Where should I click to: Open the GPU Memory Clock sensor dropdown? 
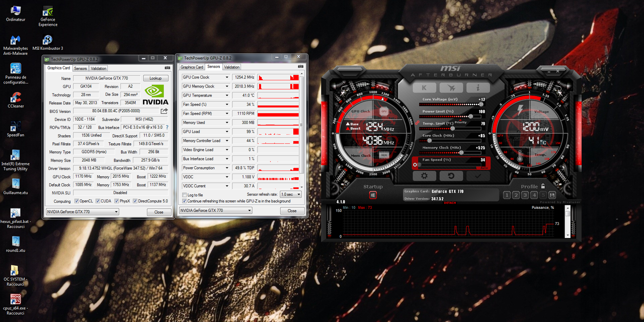click(227, 86)
